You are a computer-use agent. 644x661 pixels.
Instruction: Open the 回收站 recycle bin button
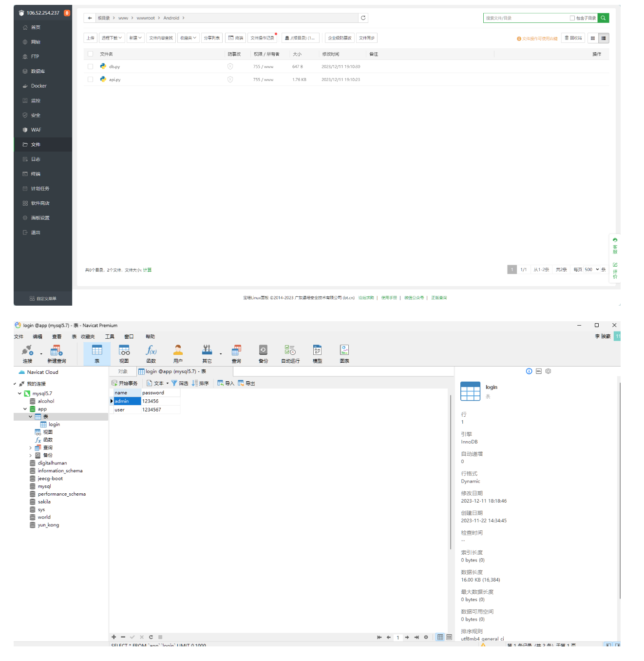tap(573, 38)
